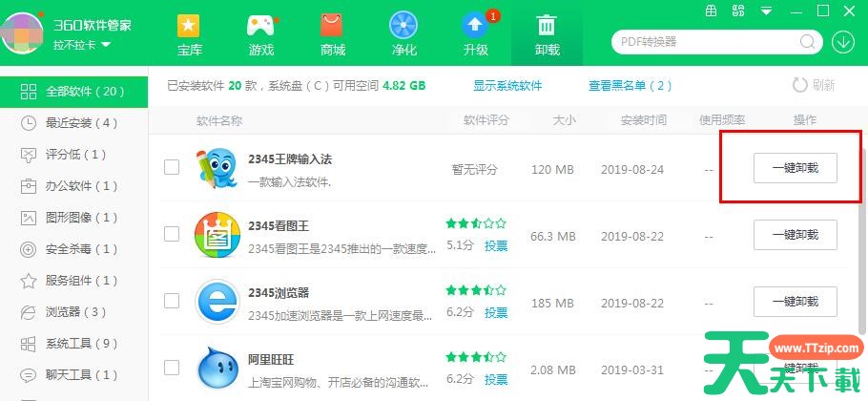Screen dimensions: 868x401
Task: Go to the 商城 store section
Action: tap(332, 34)
